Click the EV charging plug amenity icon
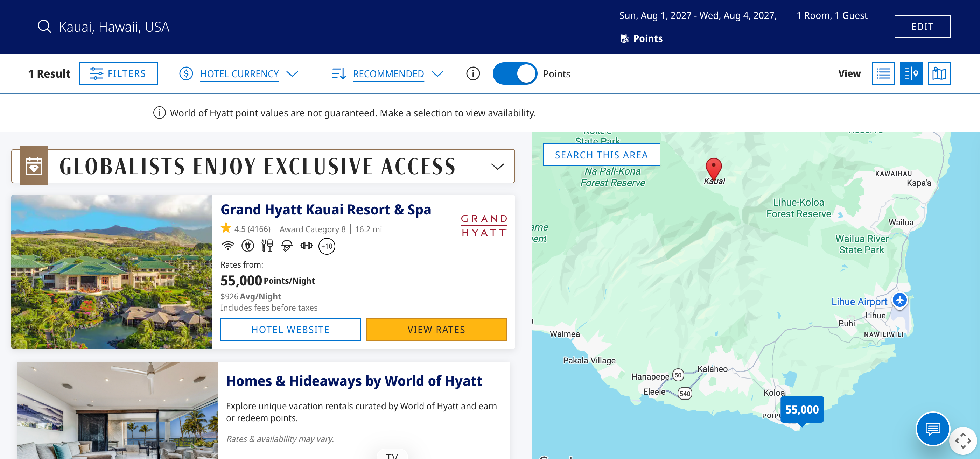The width and height of the screenshot is (980, 459). (x=248, y=246)
